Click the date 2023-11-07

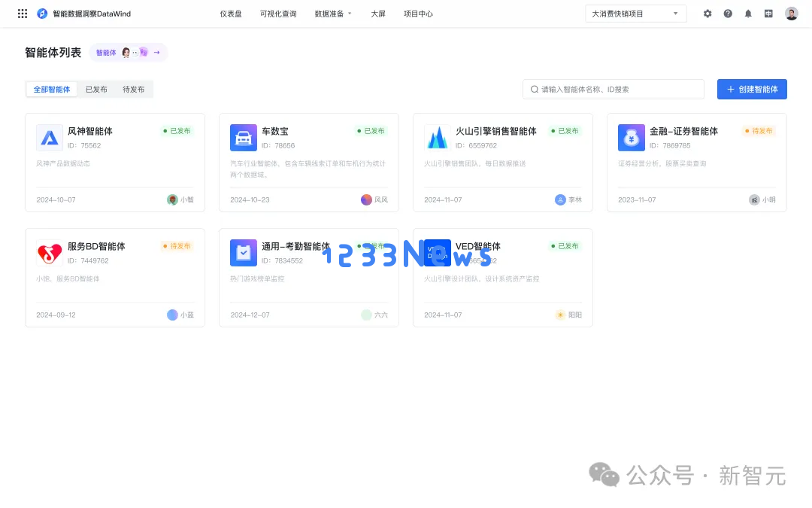pos(637,199)
